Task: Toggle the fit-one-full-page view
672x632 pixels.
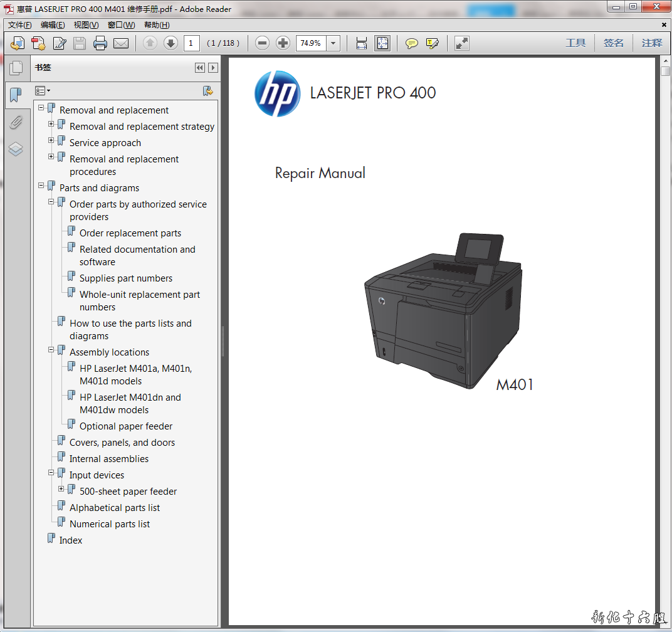Action: pyautogui.click(x=382, y=43)
